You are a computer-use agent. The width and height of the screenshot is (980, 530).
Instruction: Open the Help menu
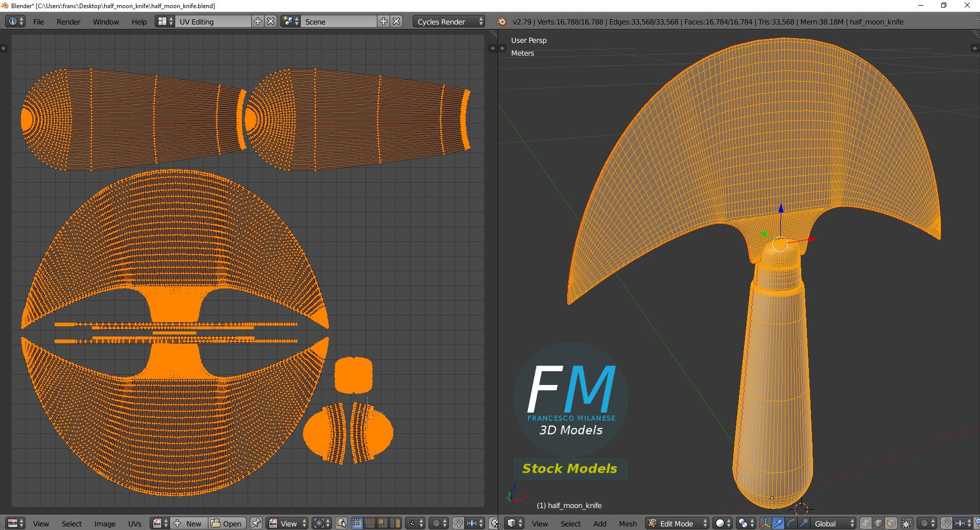(139, 22)
